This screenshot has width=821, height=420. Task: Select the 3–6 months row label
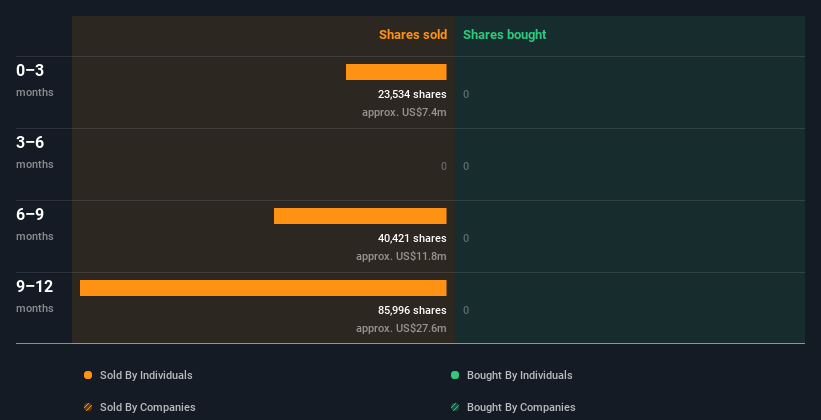click(x=35, y=152)
